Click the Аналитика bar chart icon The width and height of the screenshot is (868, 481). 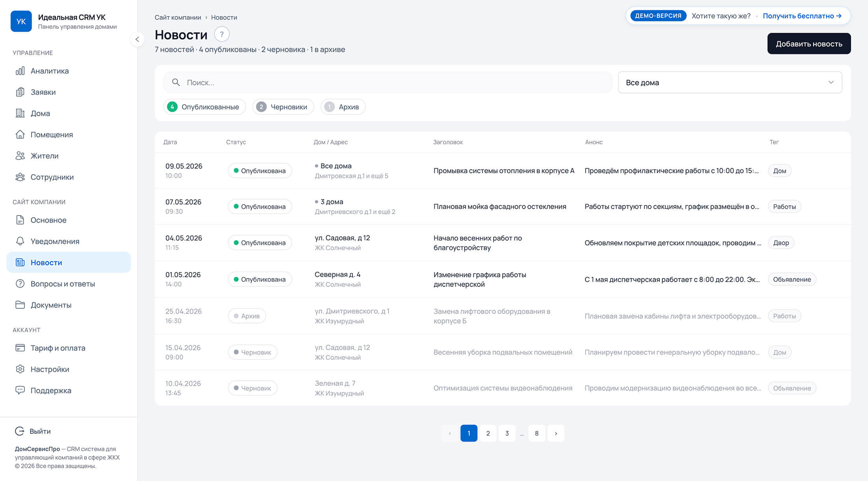pos(20,71)
